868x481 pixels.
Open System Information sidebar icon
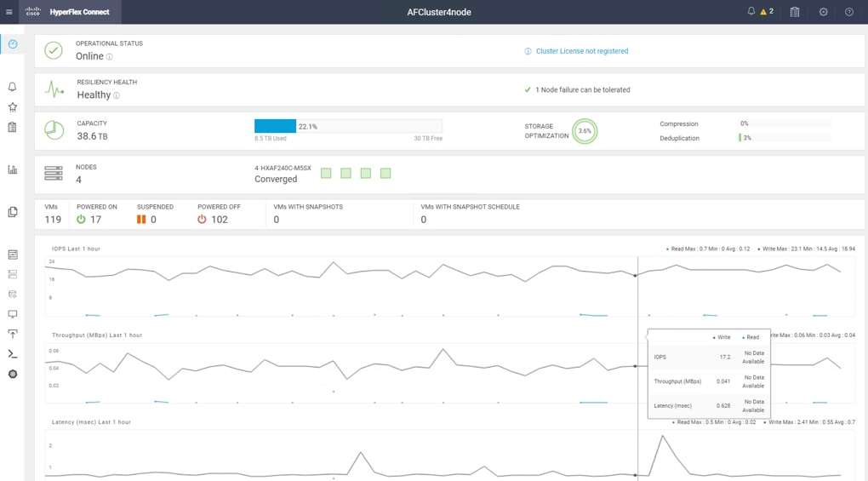pos(12,255)
